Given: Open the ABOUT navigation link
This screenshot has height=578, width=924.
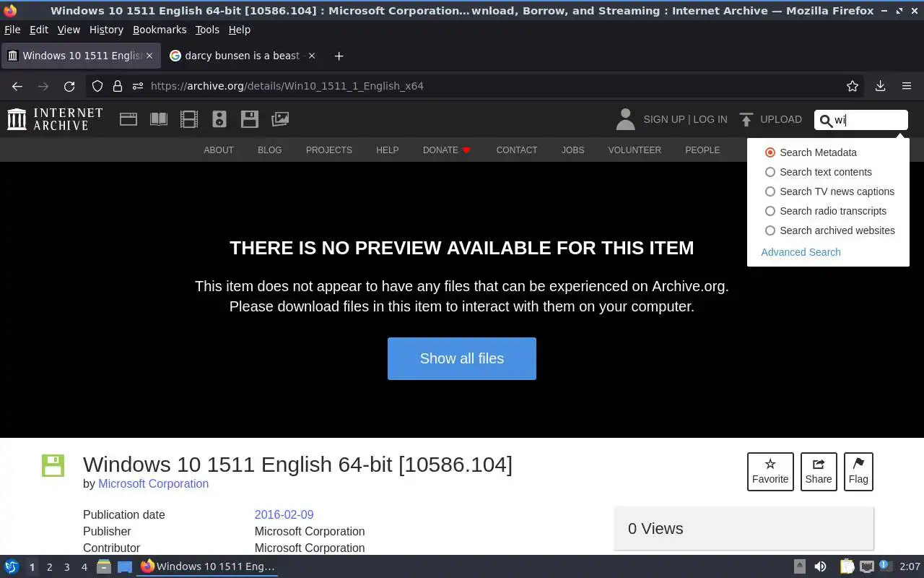Looking at the screenshot, I should pyautogui.click(x=219, y=150).
